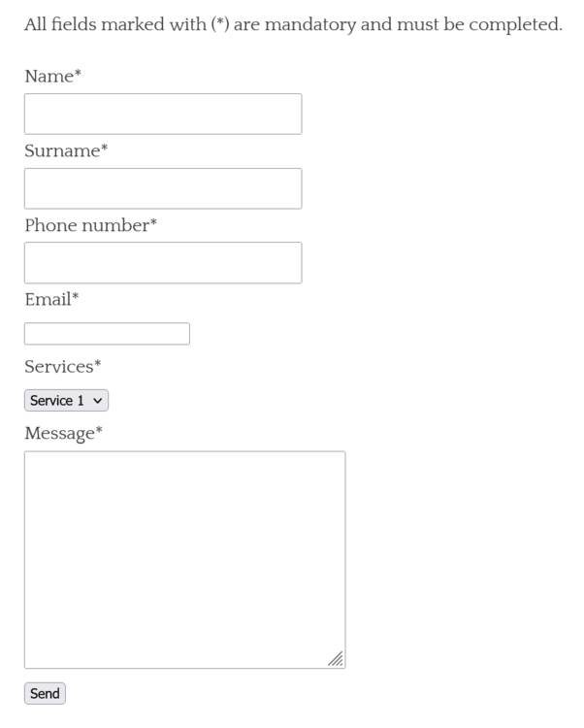This screenshot has width=584, height=728.
Task: Click the "(*)" symbol in the notice
Action: 219,23
